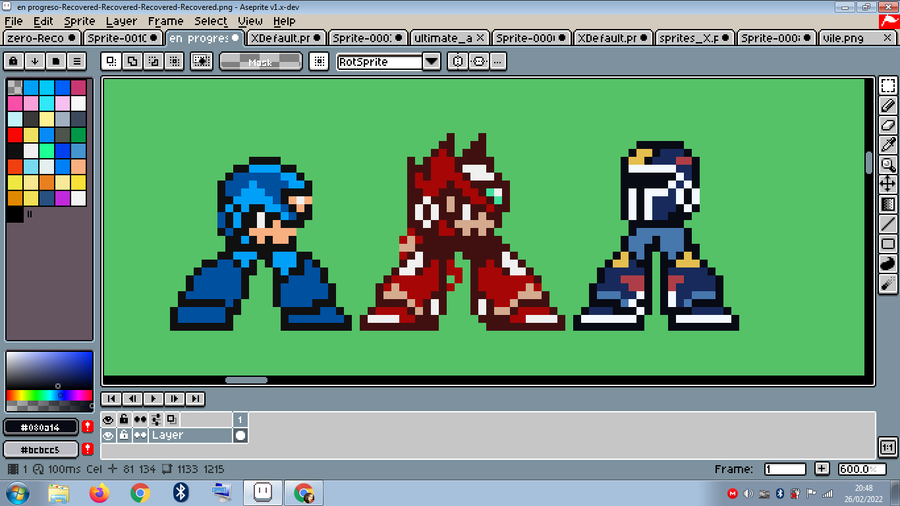The height and width of the screenshot is (506, 900).
Task: Select the Blur tool
Action: [888, 283]
